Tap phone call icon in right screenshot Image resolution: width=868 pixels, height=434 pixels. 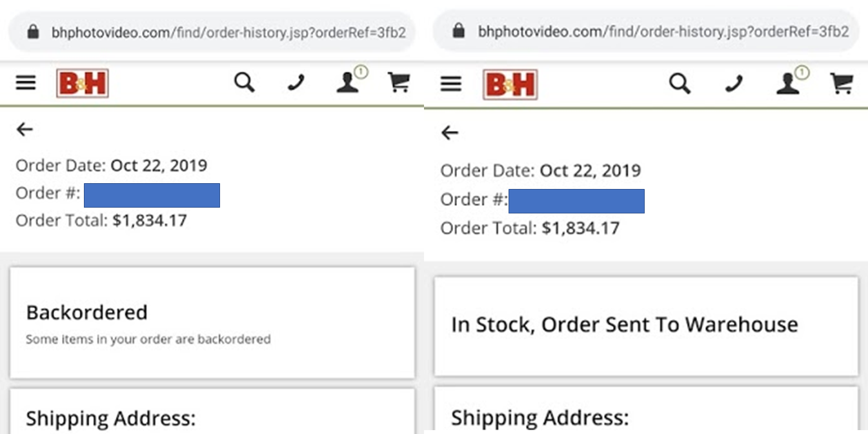[733, 84]
